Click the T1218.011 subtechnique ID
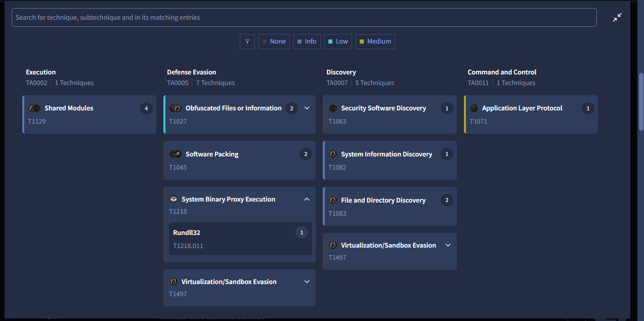The width and height of the screenshot is (644, 321). coord(188,246)
